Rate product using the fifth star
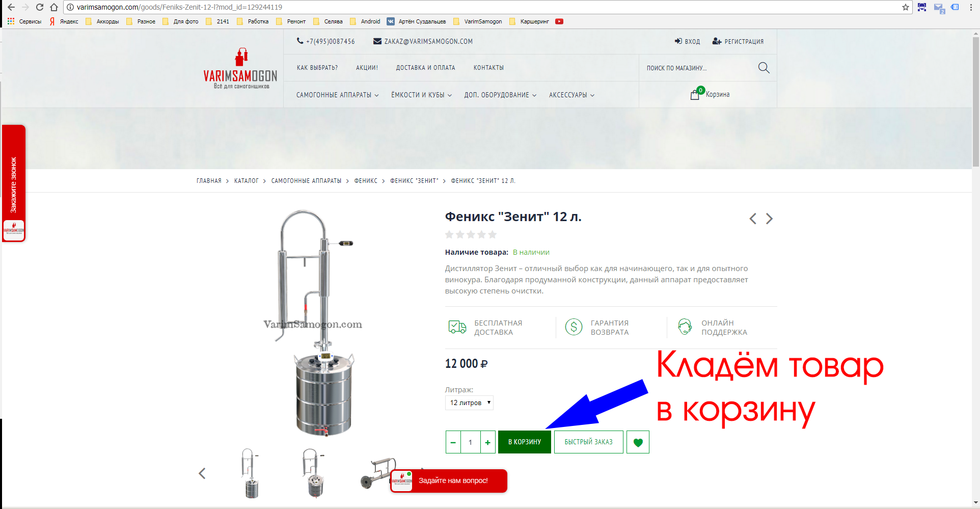 [492, 234]
